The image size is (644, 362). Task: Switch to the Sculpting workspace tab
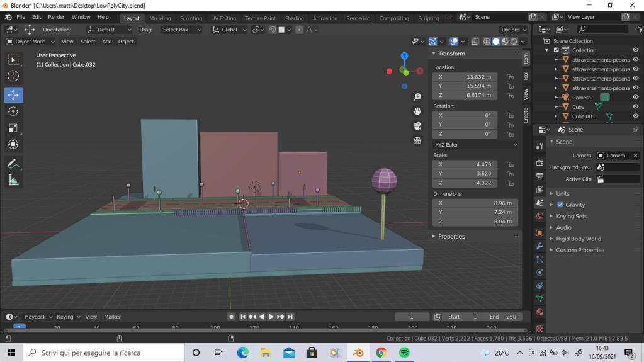pyautogui.click(x=191, y=18)
